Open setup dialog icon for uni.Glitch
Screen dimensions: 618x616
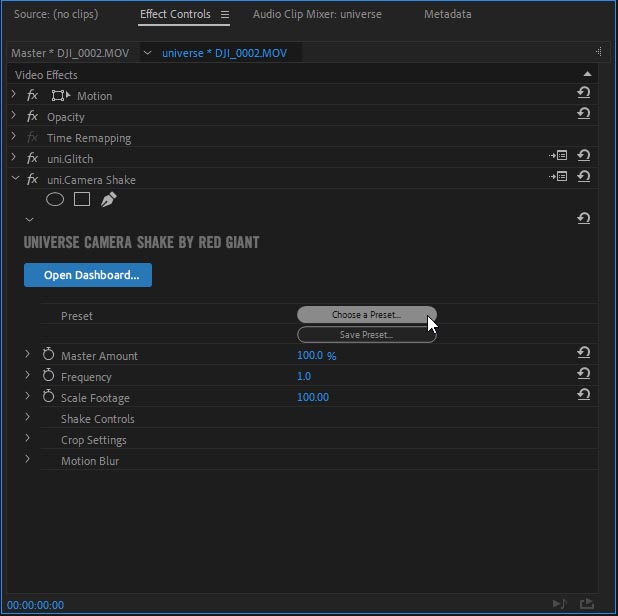[x=558, y=156]
